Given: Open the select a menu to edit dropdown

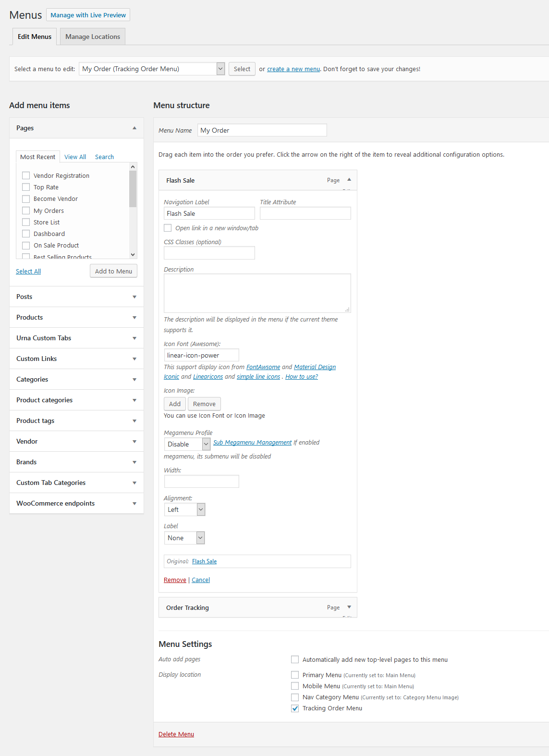Looking at the screenshot, I should (152, 69).
